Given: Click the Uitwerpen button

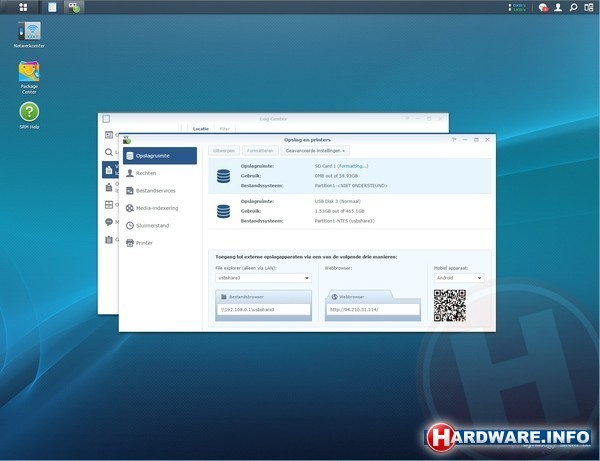Looking at the screenshot, I should [x=224, y=151].
